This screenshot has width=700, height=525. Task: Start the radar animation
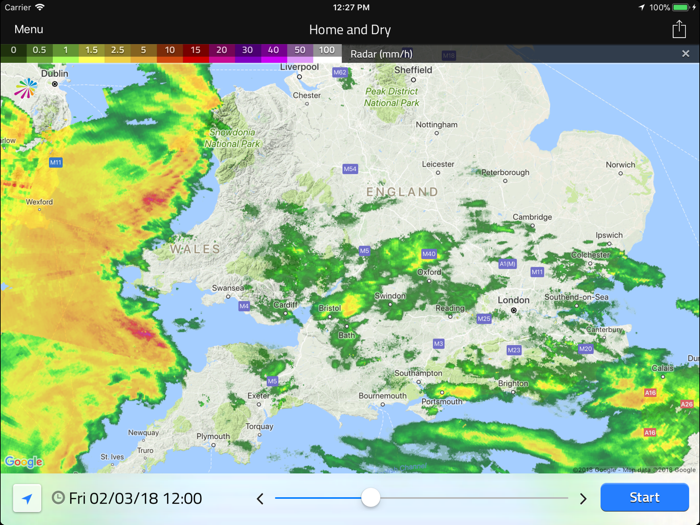pyautogui.click(x=644, y=497)
